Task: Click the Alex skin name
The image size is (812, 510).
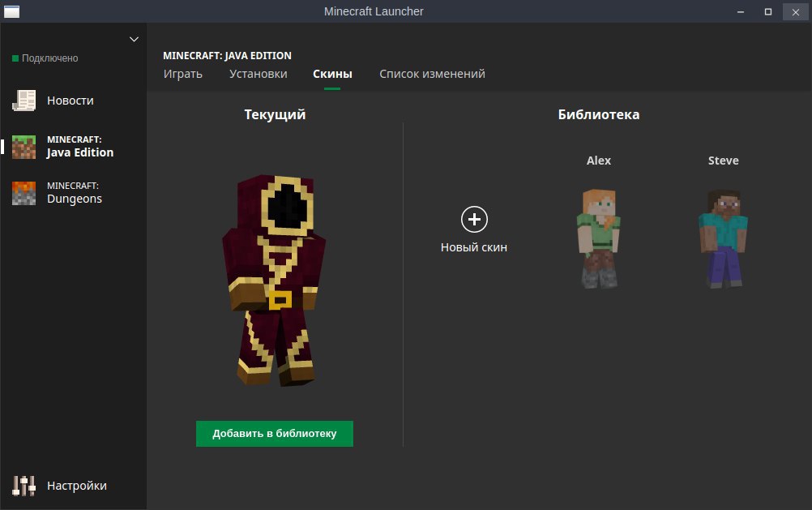Action: point(599,161)
